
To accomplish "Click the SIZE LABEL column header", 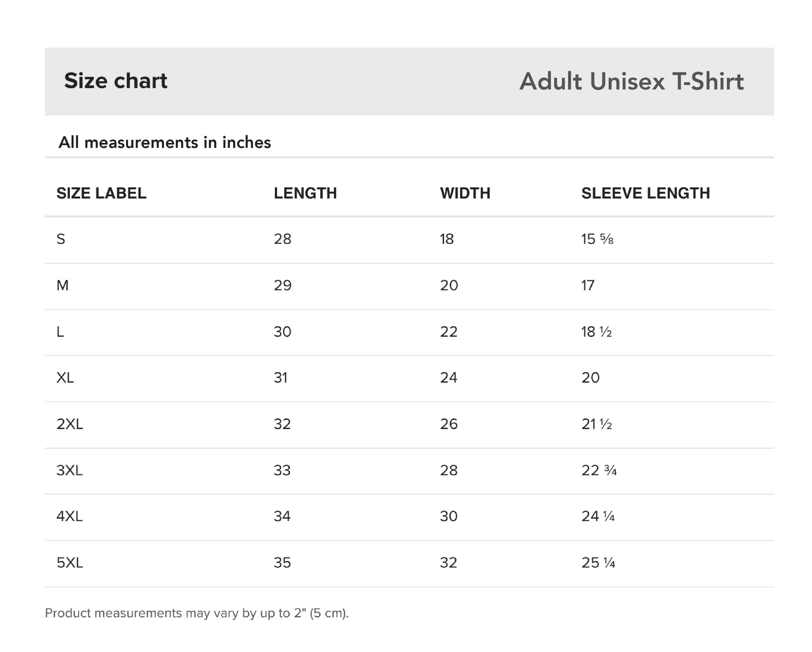I will (101, 193).
